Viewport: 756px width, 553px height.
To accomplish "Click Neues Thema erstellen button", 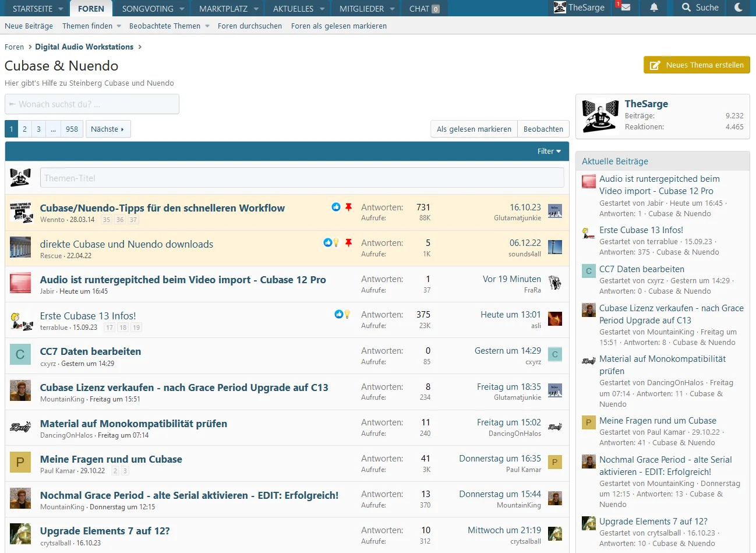I will 697,65.
